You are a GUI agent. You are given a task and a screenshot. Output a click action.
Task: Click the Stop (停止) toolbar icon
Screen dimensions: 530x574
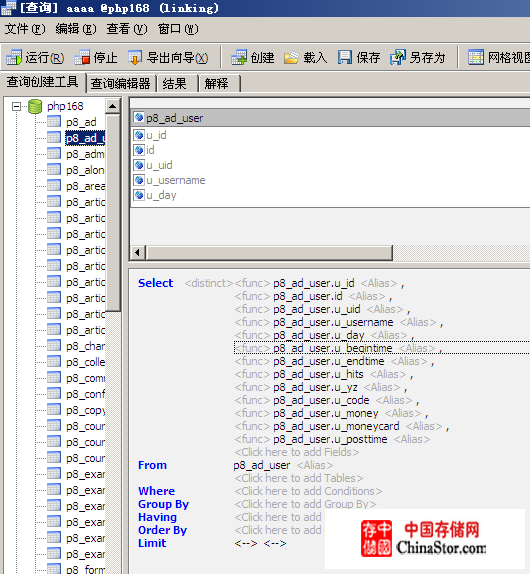point(82,57)
